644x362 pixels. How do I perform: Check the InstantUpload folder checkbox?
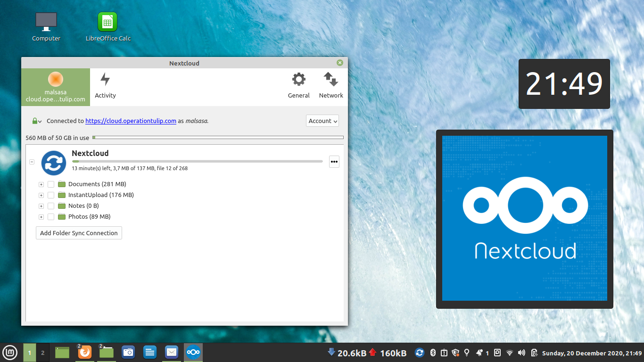51,195
